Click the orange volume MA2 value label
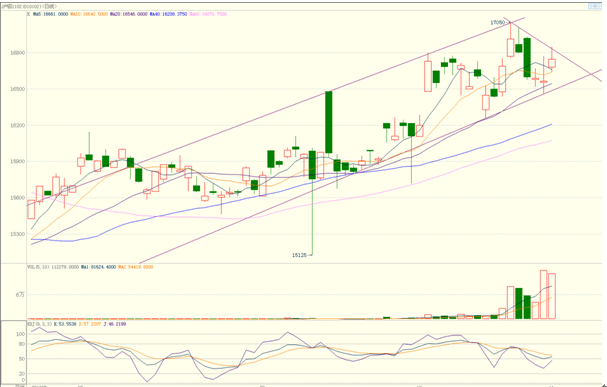The width and height of the screenshot is (607, 387). (135, 267)
